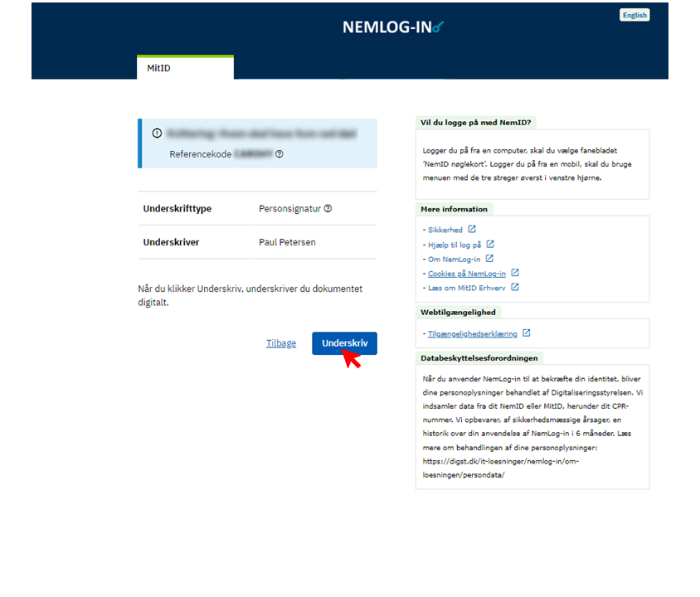This screenshot has width=700, height=597.
Task: Click external-link icon next to Sikkerhed
Action: (472, 230)
